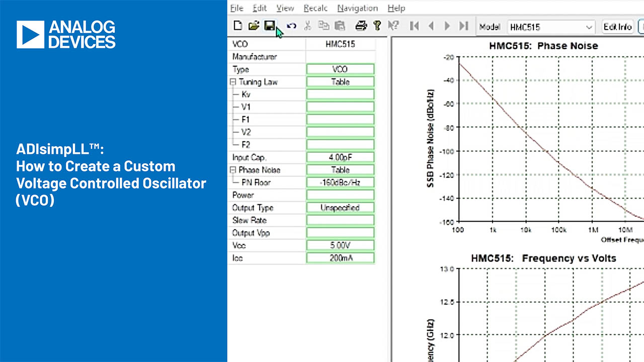Image resolution: width=644 pixels, height=362 pixels.
Task: Open the Edit menu
Action: 260,8
